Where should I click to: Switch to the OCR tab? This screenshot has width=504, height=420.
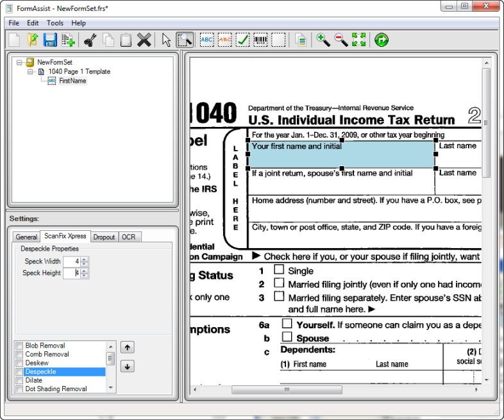click(x=129, y=237)
